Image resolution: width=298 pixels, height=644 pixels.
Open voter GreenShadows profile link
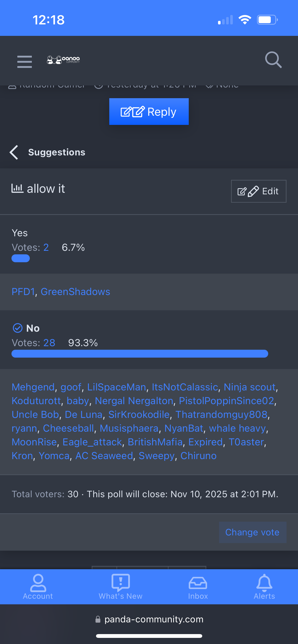coord(75,292)
